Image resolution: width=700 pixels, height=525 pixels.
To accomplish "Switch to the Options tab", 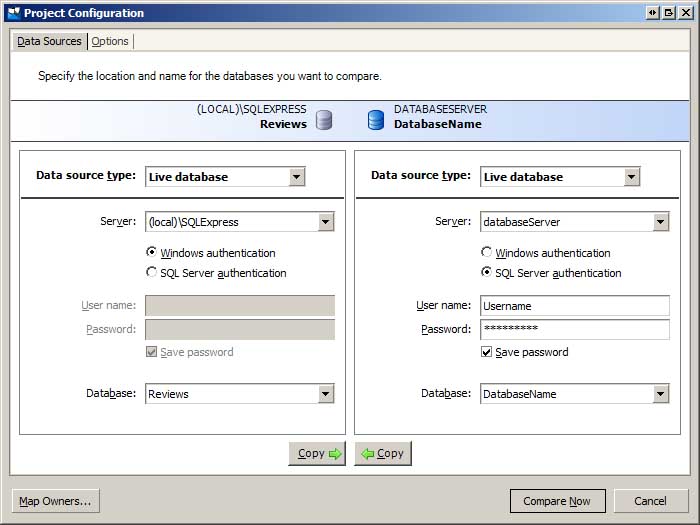I will click(x=110, y=41).
